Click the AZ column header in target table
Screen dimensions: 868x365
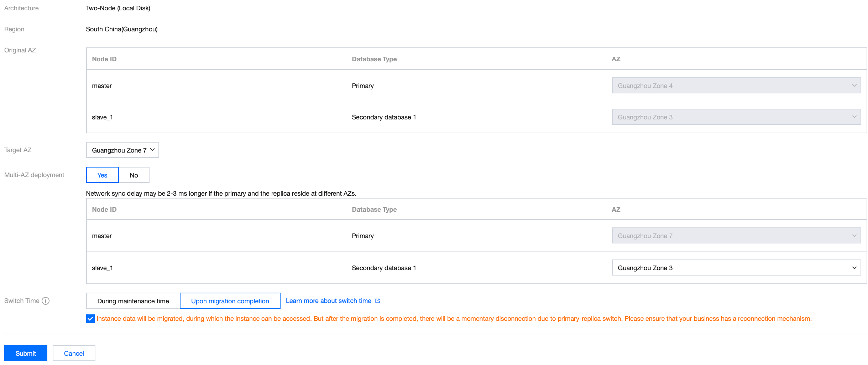(x=616, y=210)
